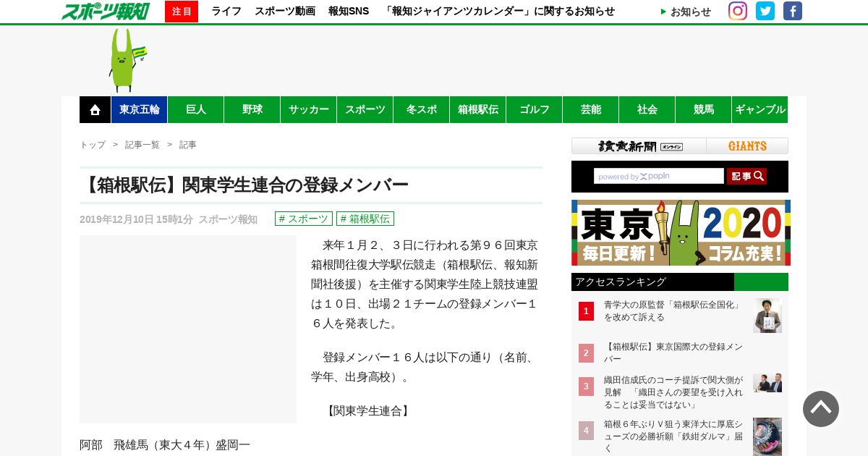
Task: Open ranking article about 織田信成氏
Action: pyautogui.click(x=673, y=392)
